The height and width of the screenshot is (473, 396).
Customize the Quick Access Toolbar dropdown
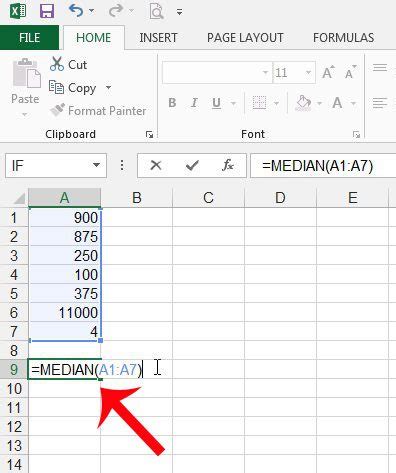pyautogui.click(x=179, y=12)
